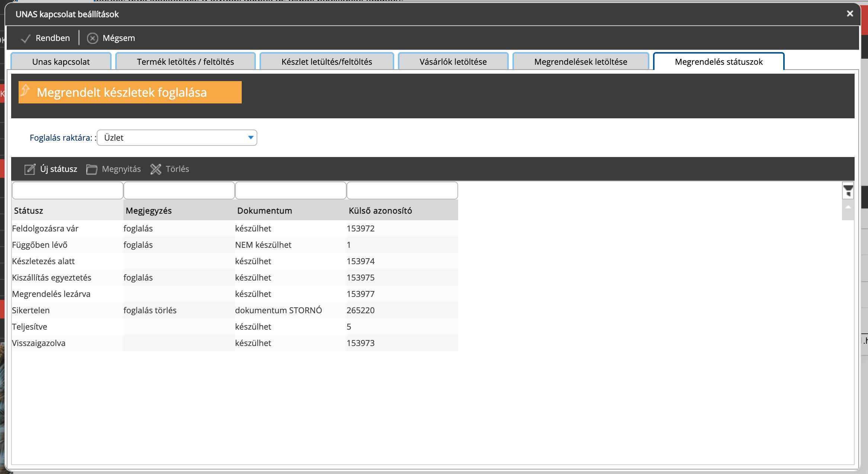Go to the Vásárlók letöltése tab
The width and height of the screenshot is (868, 474).
pos(453,61)
